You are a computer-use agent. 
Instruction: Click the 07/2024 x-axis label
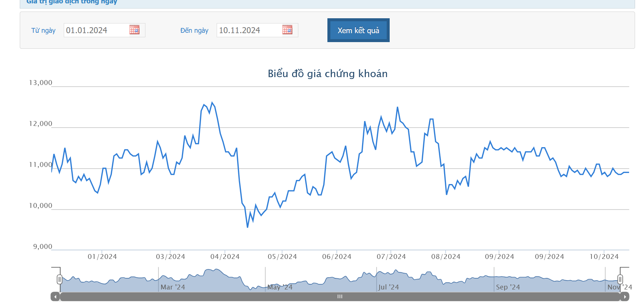pos(391,257)
